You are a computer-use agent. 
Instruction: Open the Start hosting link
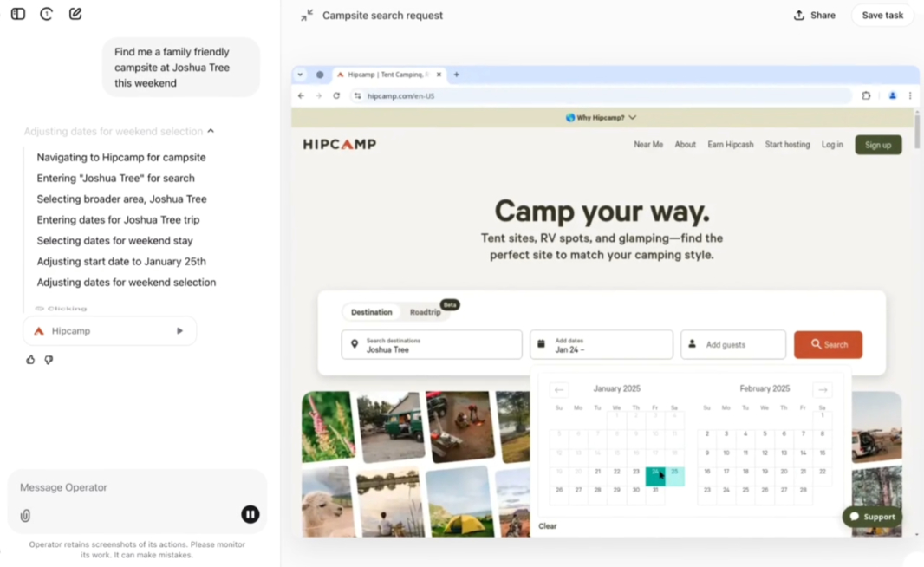click(x=787, y=145)
